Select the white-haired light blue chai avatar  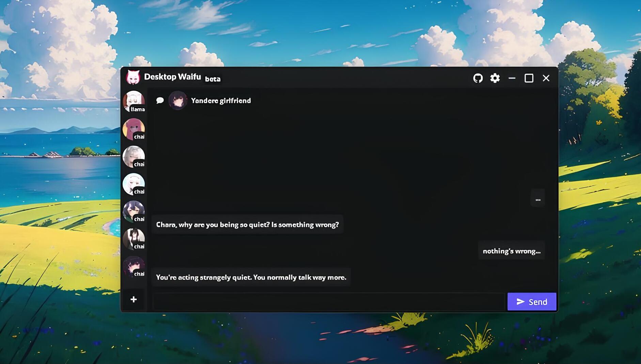134,184
